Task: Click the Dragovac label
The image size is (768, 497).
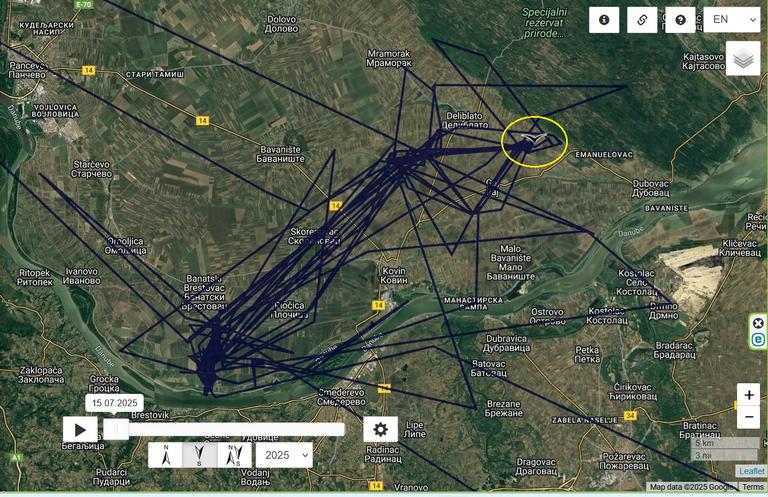Action: (x=536, y=466)
